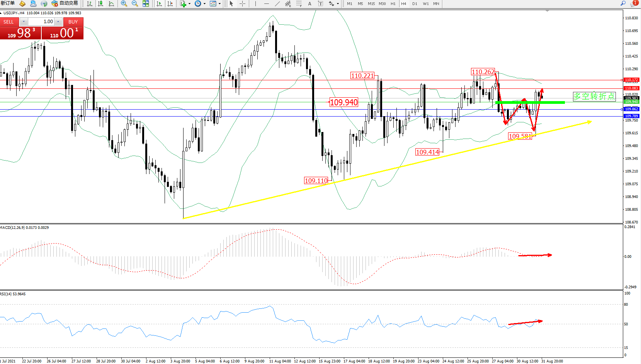
Task: Select the crosshair cursor tool
Action: tap(242, 3)
